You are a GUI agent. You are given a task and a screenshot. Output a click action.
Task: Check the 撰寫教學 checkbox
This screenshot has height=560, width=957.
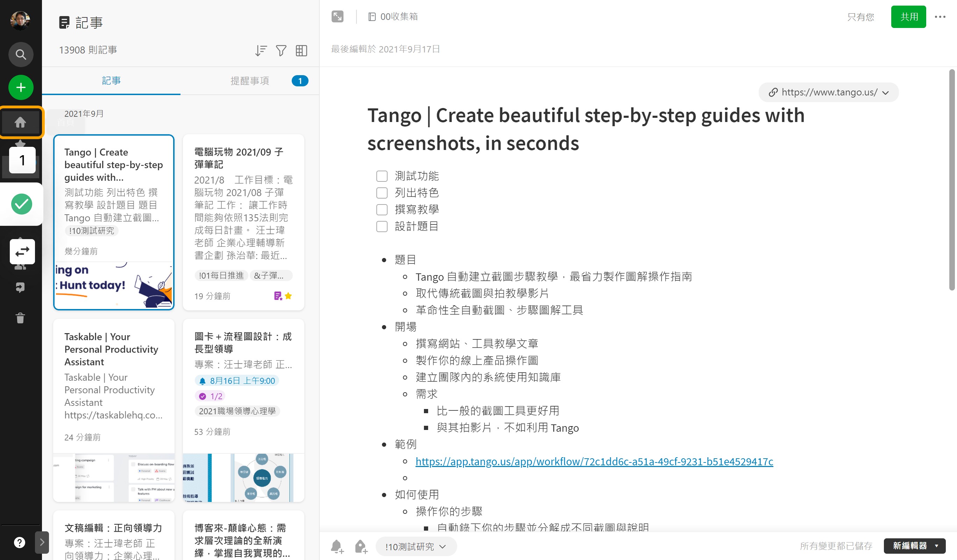click(x=382, y=209)
